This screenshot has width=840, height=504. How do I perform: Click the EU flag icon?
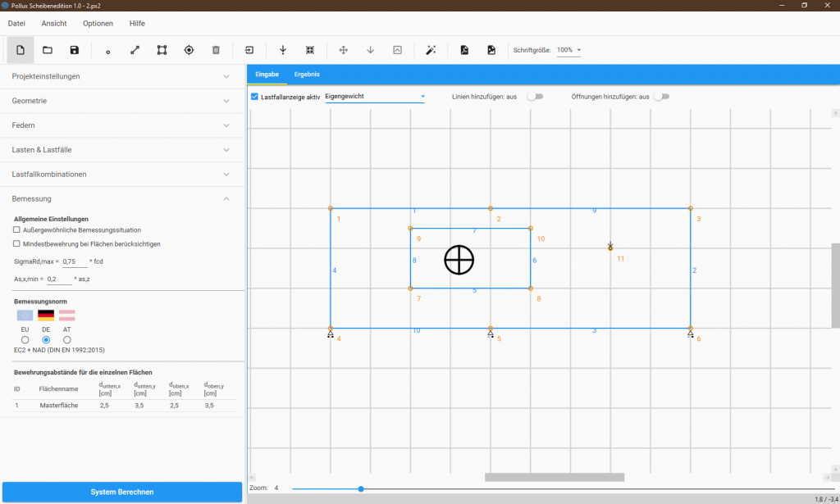25,316
